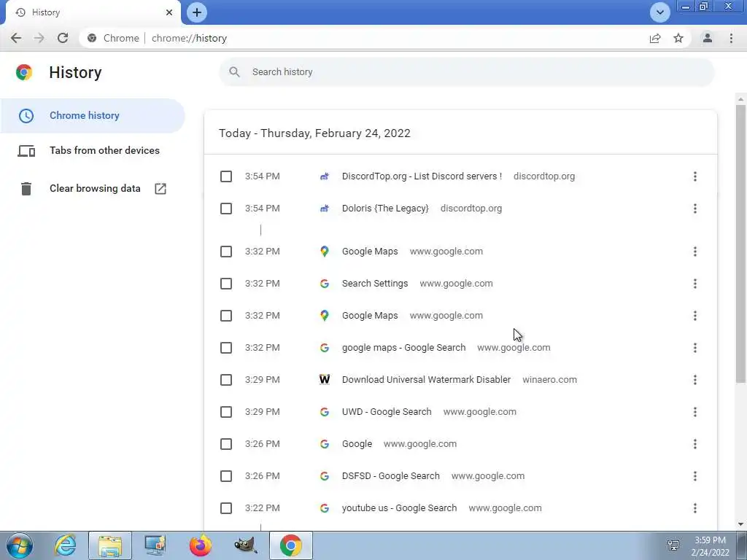Screen dimensions: 747x560
Task: Open the UWD - Google Search link
Action: coord(387,412)
